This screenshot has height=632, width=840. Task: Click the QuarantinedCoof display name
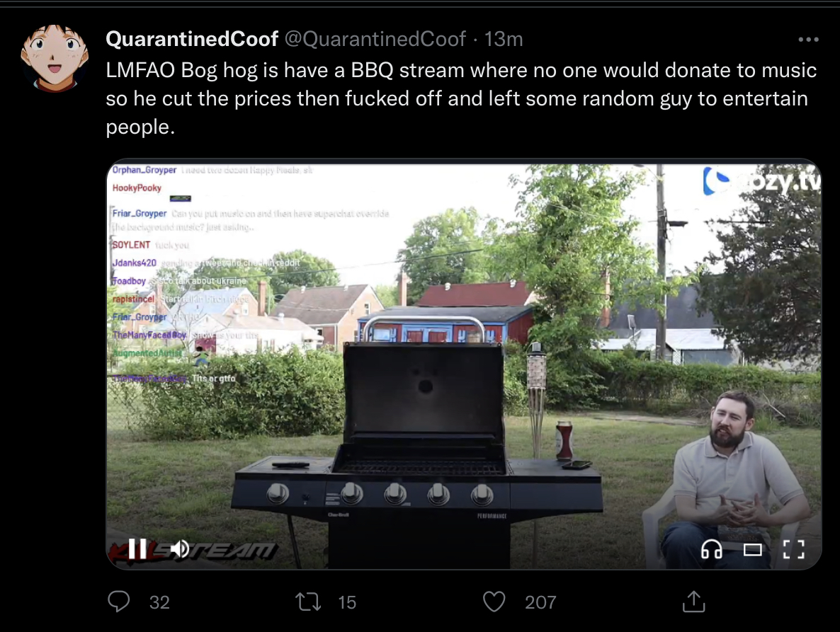tap(192, 39)
